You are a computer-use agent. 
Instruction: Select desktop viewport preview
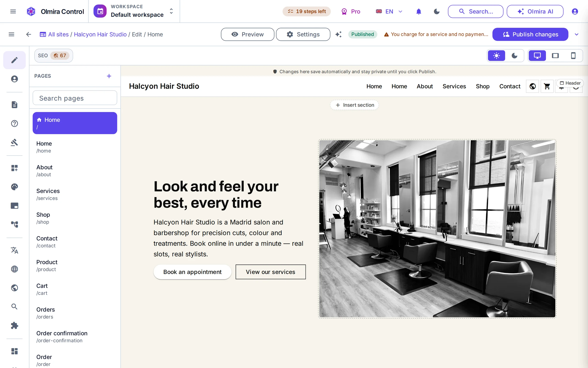coord(537,56)
